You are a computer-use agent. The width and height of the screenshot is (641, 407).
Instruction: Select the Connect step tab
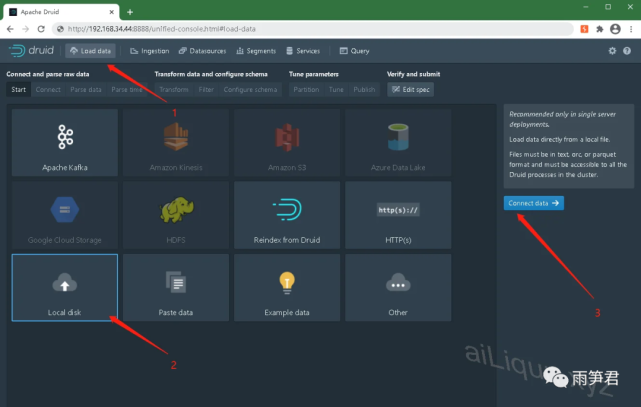pos(48,89)
